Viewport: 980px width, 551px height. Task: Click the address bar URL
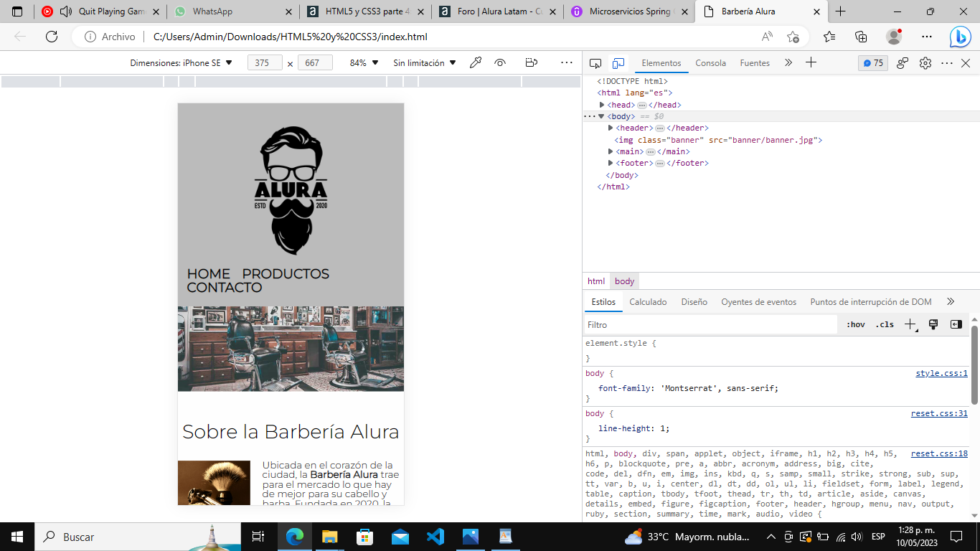[291, 37]
